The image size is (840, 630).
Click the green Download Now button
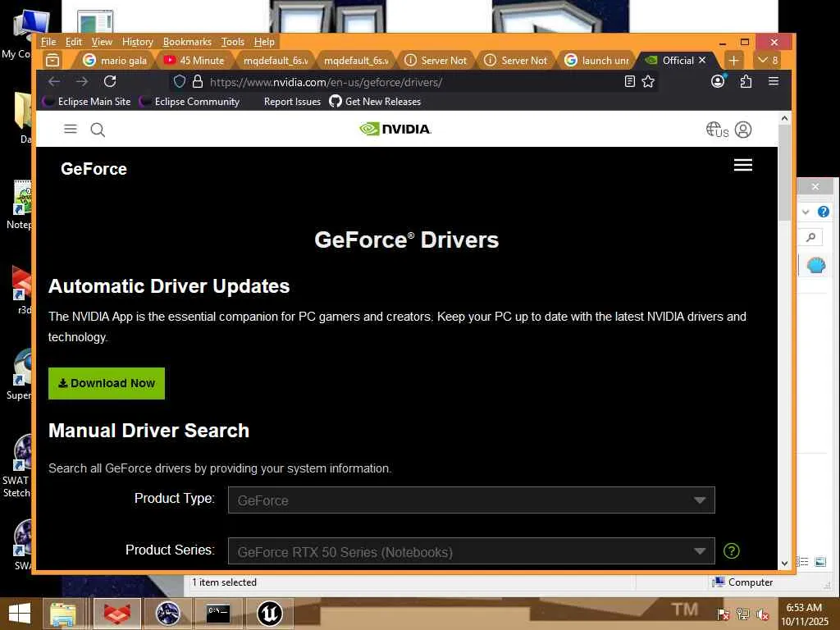[107, 383]
